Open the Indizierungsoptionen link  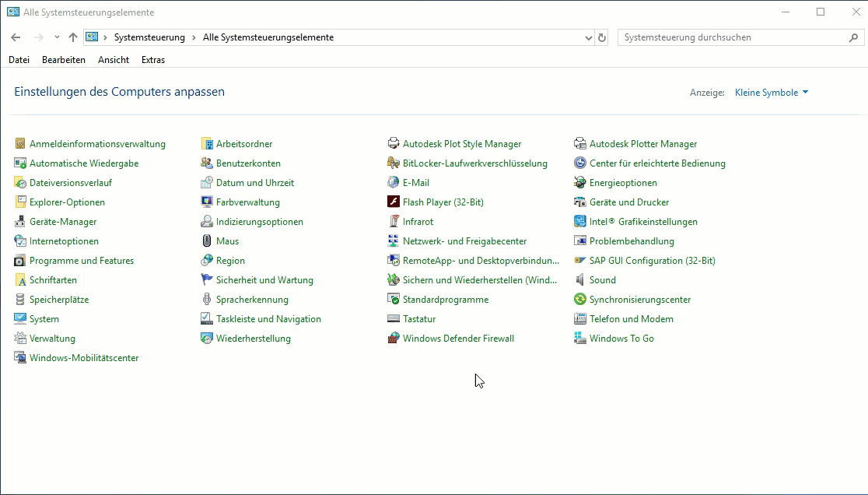pyautogui.click(x=260, y=222)
